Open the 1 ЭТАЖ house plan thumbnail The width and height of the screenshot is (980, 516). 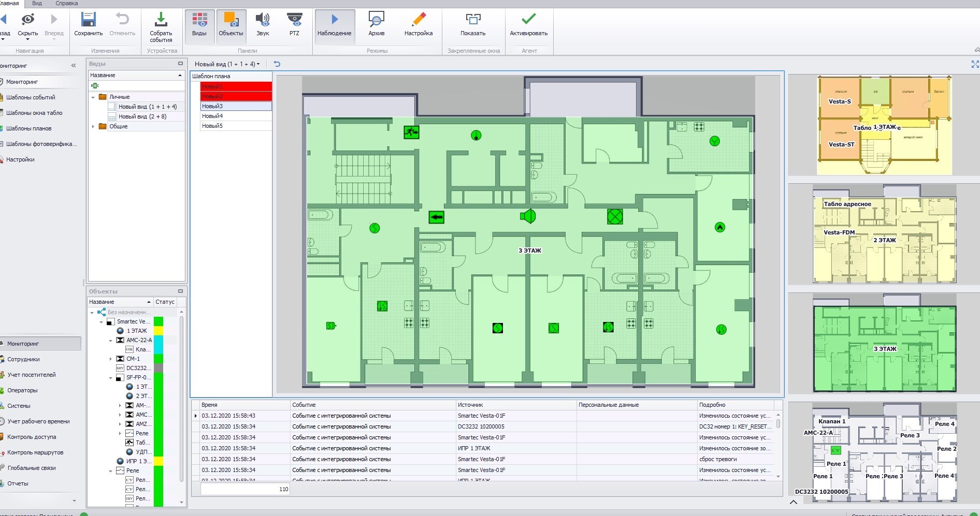[885, 125]
